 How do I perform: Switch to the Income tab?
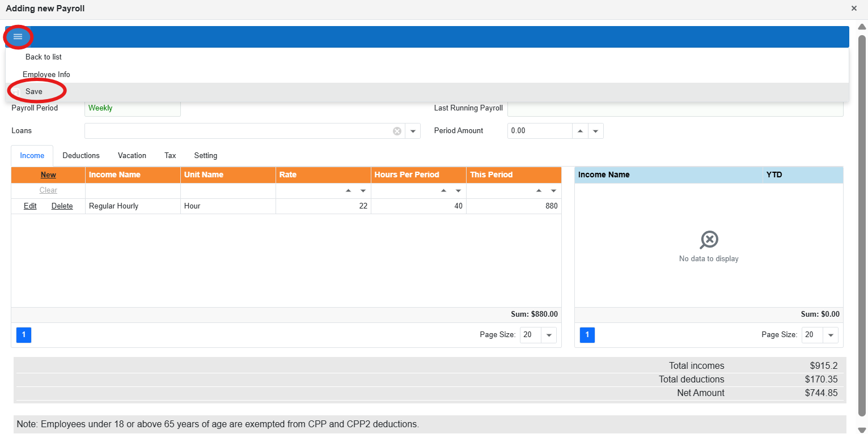click(32, 155)
